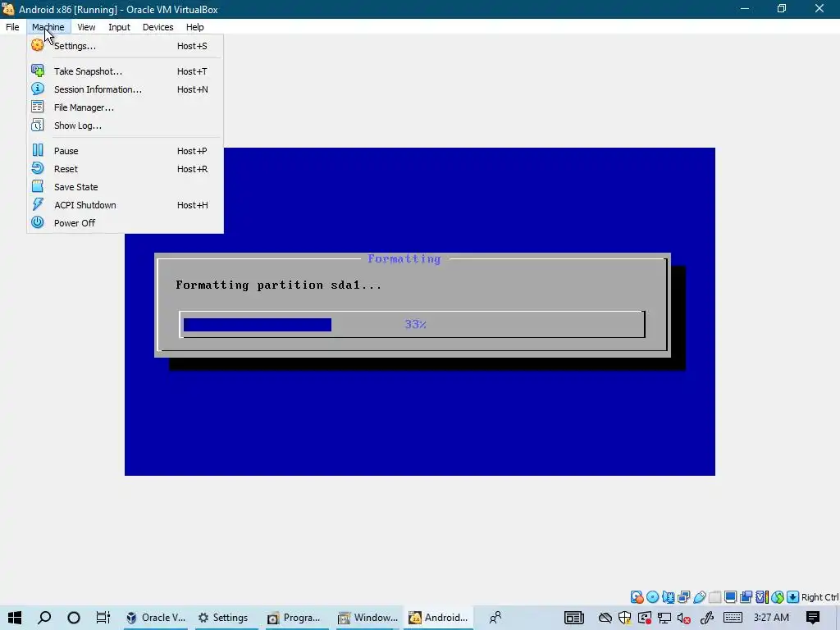The height and width of the screenshot is (630, 840).
Task: Click the OneDrive cloud tray icon
Action: pyautogui.click(x=605, y=618)
